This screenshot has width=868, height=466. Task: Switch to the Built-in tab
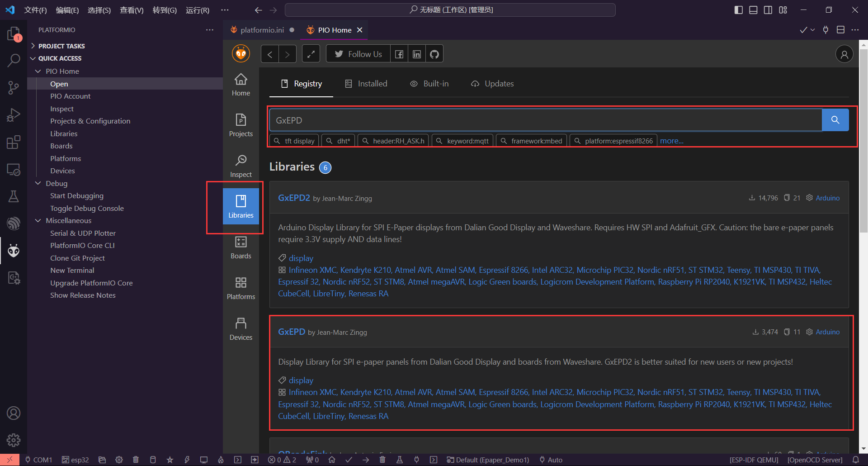(429, 84)
